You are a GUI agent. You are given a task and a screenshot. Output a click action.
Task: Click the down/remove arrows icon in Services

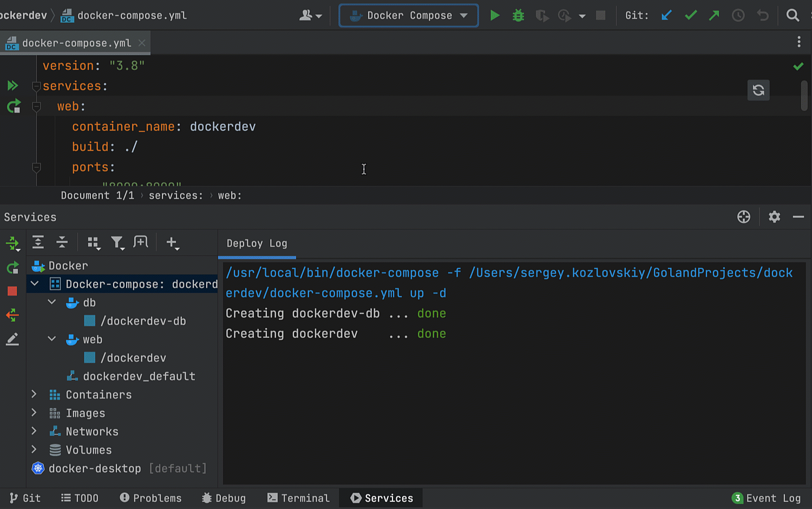[12, 315]
